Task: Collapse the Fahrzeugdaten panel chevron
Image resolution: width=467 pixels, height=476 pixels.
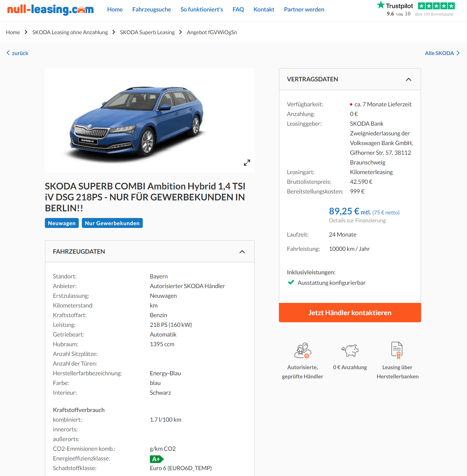Action: coord(242,252)
